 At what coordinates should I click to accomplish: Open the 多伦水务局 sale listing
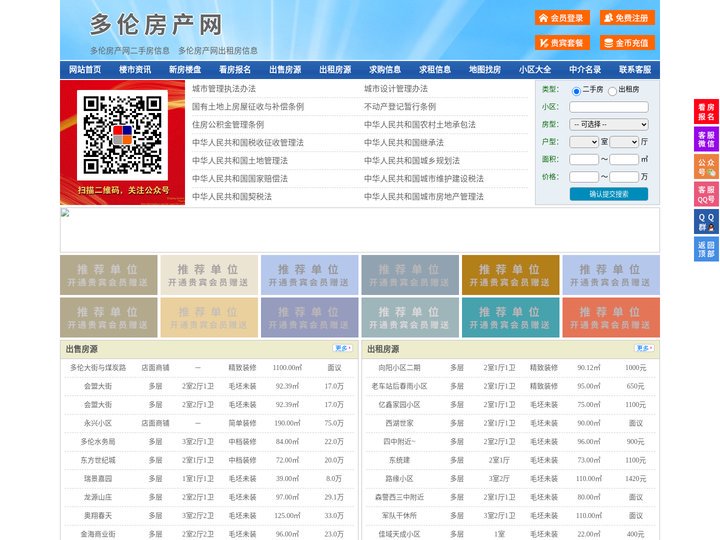click(98, 442)
